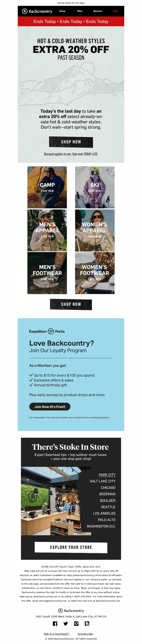The height and width of the screenshot is (644, 142).
Task: Open Talk to a Gearhead link
Action: (56, 634)
